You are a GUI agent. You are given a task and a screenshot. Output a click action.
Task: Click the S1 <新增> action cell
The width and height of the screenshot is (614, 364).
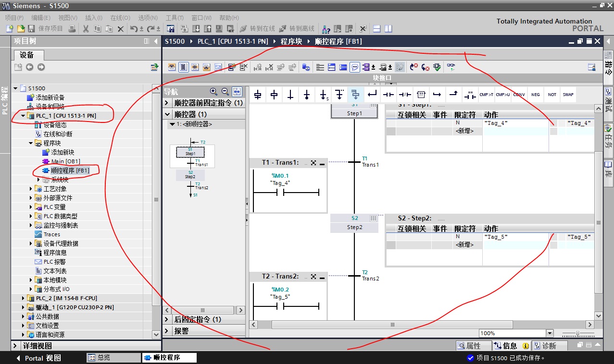click(464, 131)
